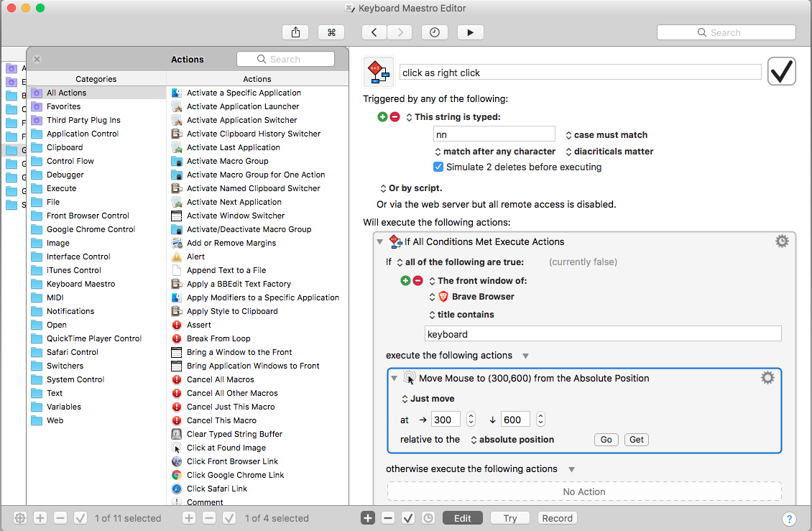Select the Interface Control category

click(96, 257)
